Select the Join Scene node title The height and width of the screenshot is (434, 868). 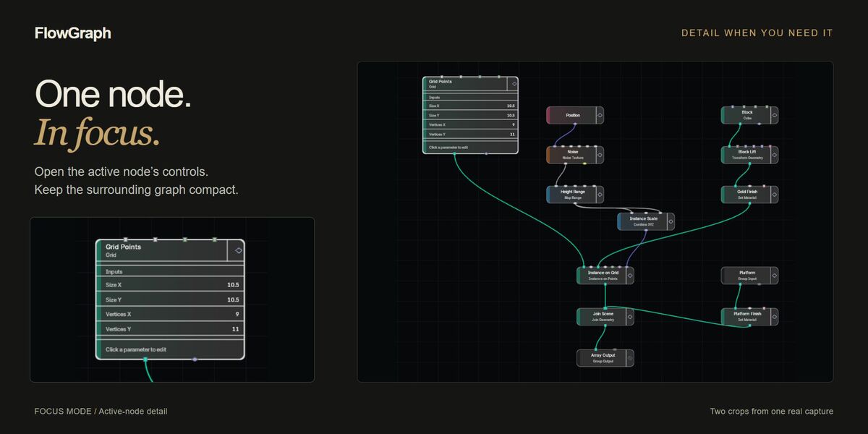coord(603,314)
